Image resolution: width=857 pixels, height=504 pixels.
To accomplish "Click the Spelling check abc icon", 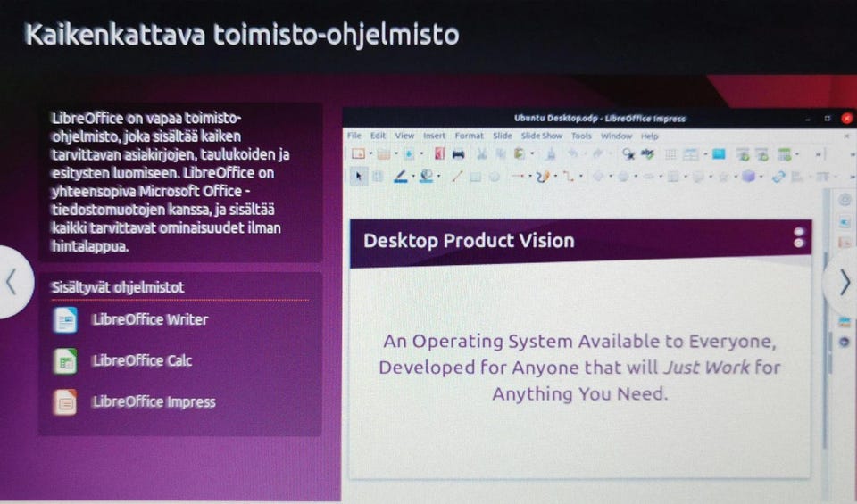I will 648,154.
